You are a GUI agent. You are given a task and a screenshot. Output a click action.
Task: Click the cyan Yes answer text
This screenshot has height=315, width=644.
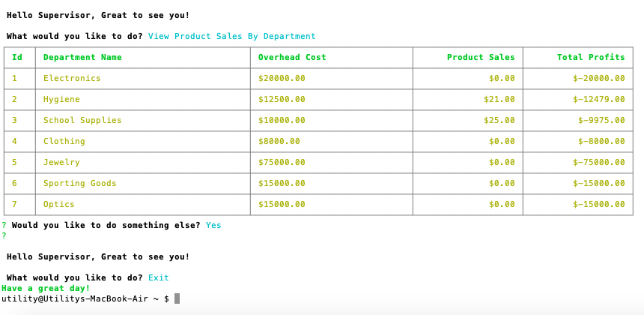coord(213,225)
